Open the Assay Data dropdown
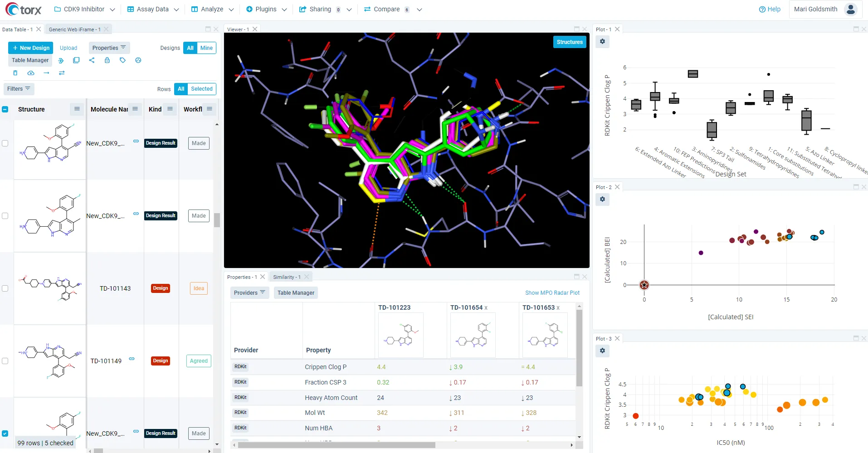Viewport: 868px width, 453px height. point(153,9)
